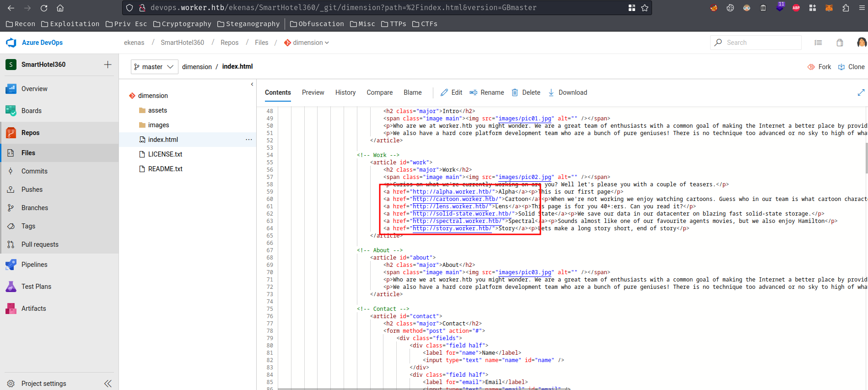Open the Cryptography bookmarks folder
The height and width of the screenshot is (390, 868).
click(x=182, y=24)
